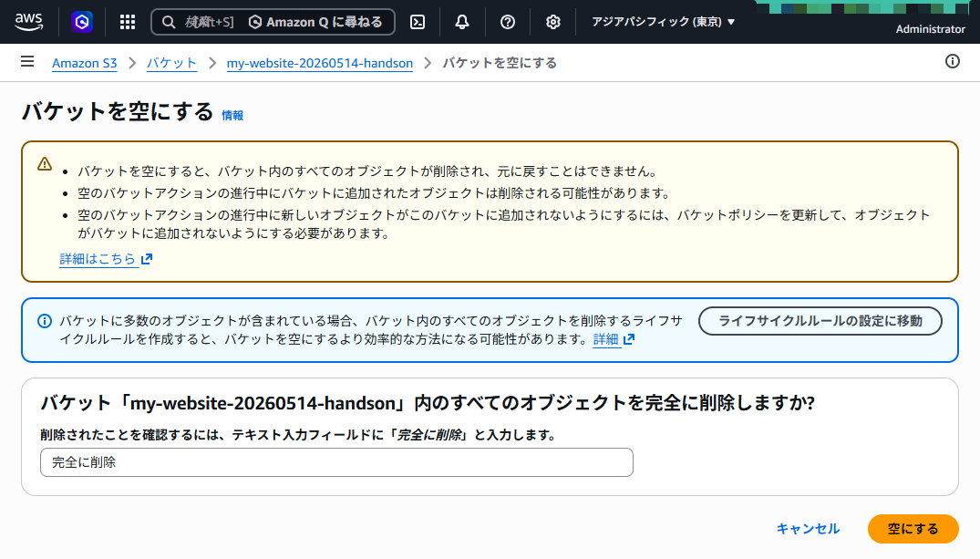Click the orange 空にする button
The width and height of the screenshot is (980, 559).
pyautogui.click(x=913, y=529)
